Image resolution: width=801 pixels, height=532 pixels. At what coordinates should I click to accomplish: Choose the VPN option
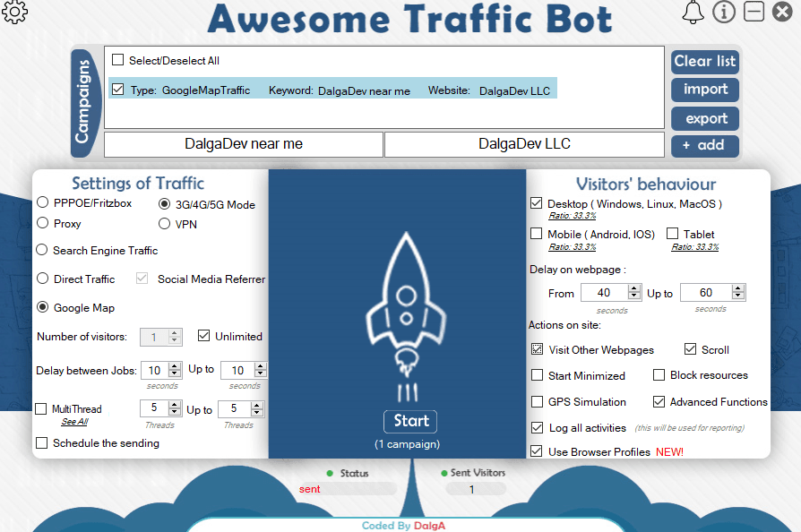164,224
